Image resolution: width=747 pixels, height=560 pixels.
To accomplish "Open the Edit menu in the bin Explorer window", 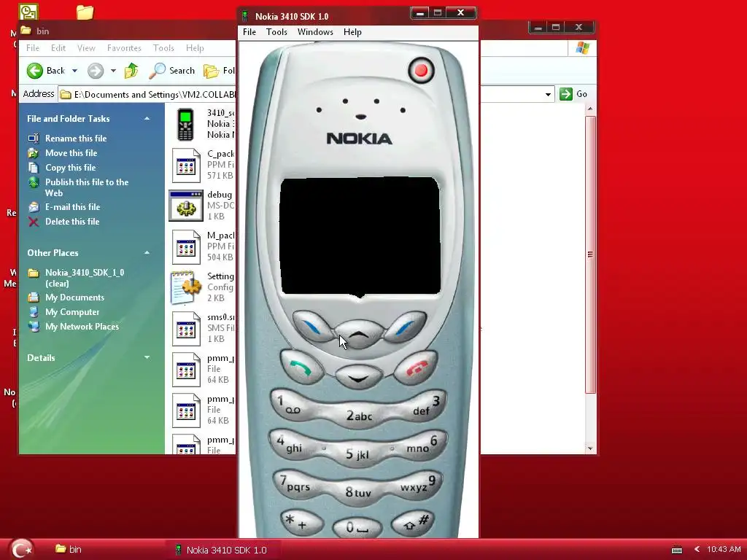I will click(x=58, y=48).
